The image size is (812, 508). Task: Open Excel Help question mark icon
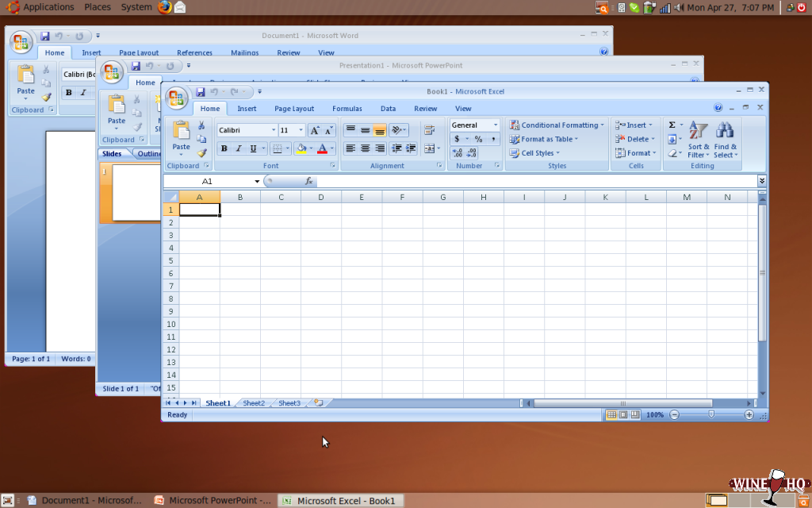coord(718,108)
